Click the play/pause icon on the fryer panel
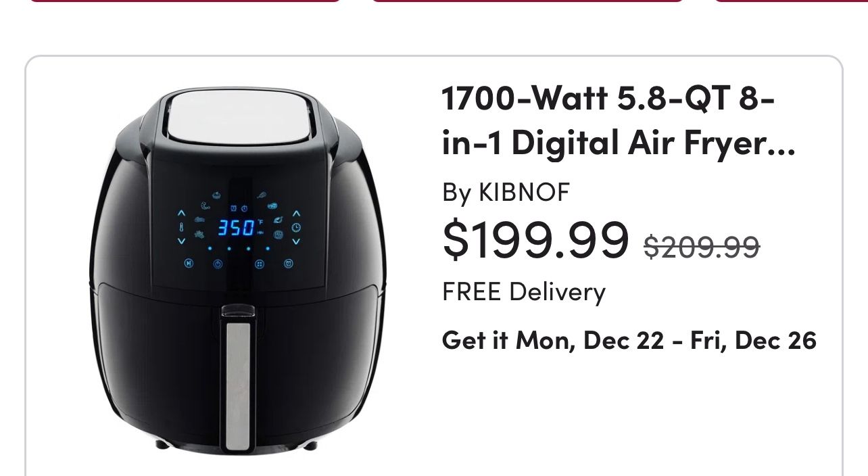The image size is (868, 476). tap(189, 263)
